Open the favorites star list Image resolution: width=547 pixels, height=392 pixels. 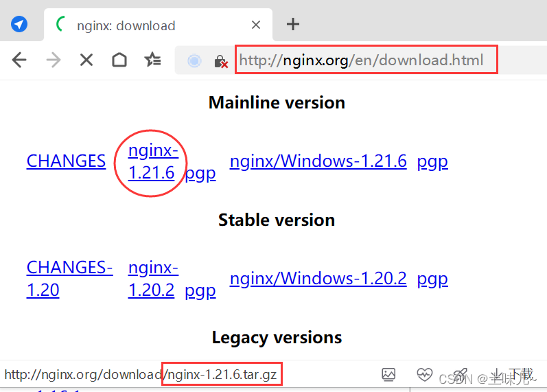[152, 60]
